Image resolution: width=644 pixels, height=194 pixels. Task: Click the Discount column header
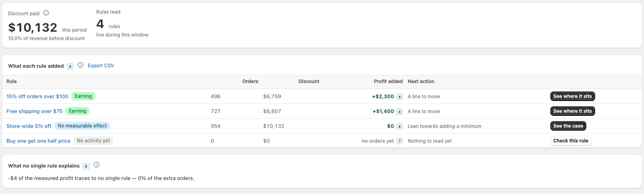tap(309, 81)
